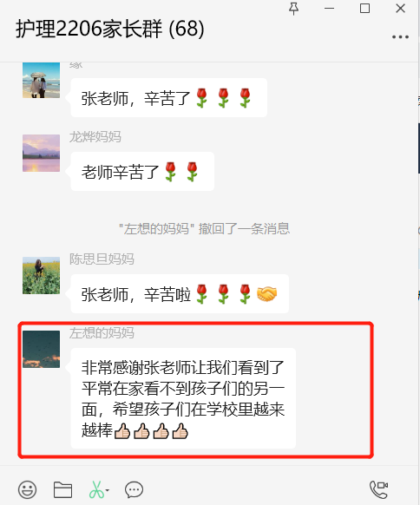Viewport: 420px width, 505px height.
Task: Click the 张老师，辛苦了 message with three roses
Action: [x=168, y=97]
